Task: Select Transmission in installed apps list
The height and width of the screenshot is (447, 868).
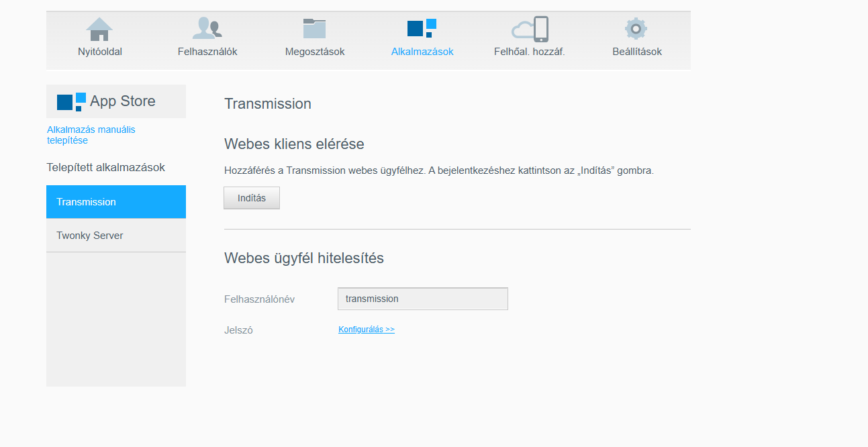Action: [x=116, y=202]
